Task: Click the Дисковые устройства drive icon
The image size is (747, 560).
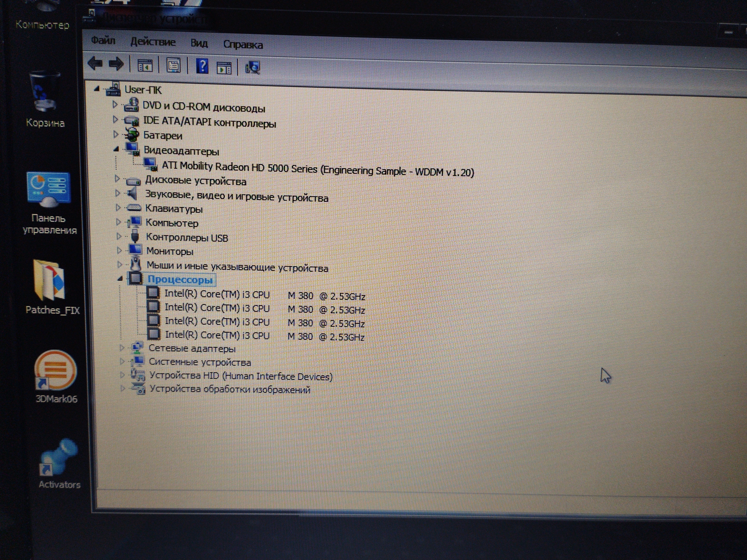Action: tap(133, 181)
